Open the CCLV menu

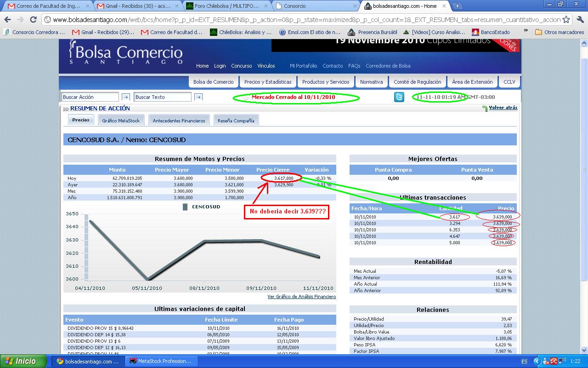tap(509, 82)
